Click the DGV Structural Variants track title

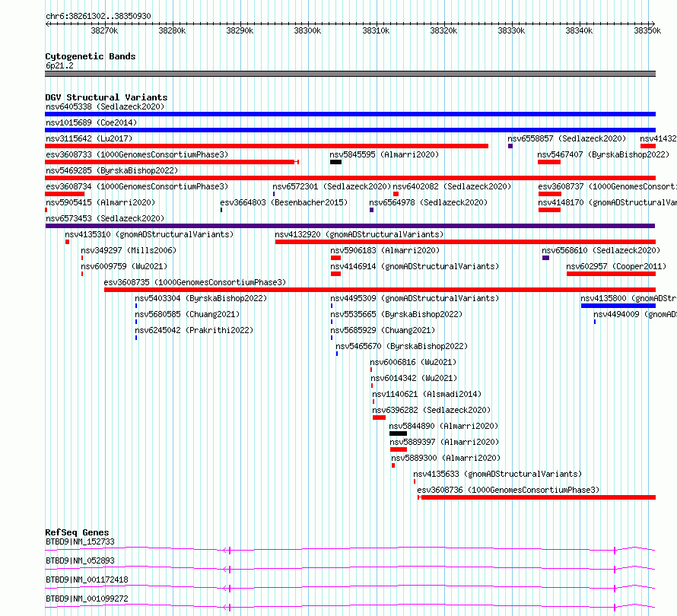coord(106,97)
